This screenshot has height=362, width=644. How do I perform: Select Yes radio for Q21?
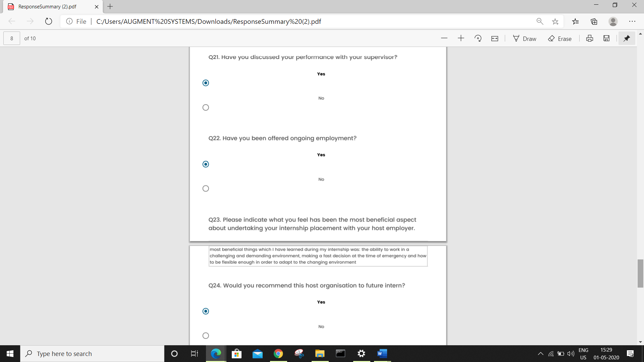click(206, 83)
